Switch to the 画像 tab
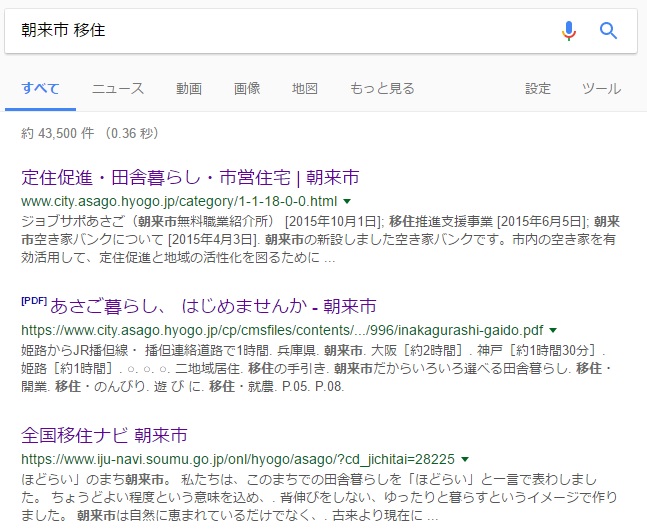Image resolution: width=647 pixels, height=529 pixels. pos(247,89)
